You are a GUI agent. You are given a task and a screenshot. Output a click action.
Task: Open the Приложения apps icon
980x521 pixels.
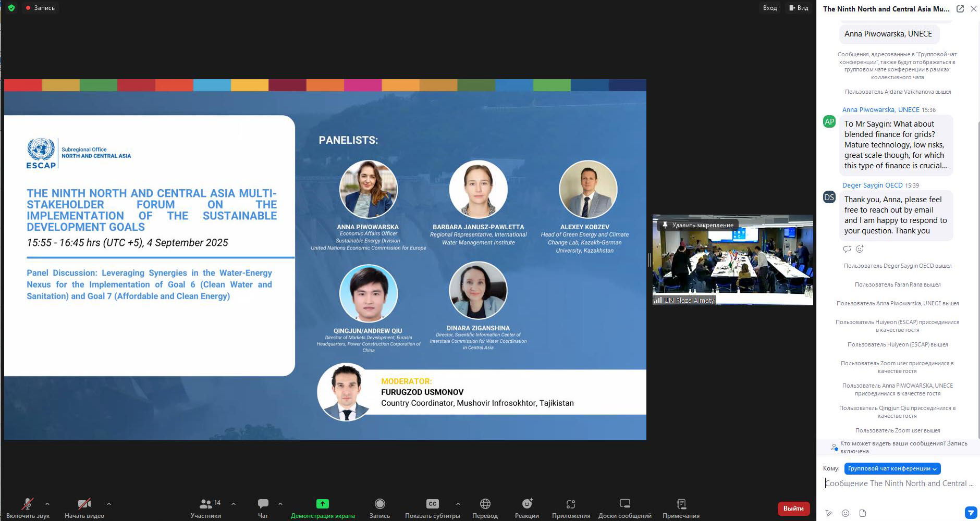click(571, 504)
